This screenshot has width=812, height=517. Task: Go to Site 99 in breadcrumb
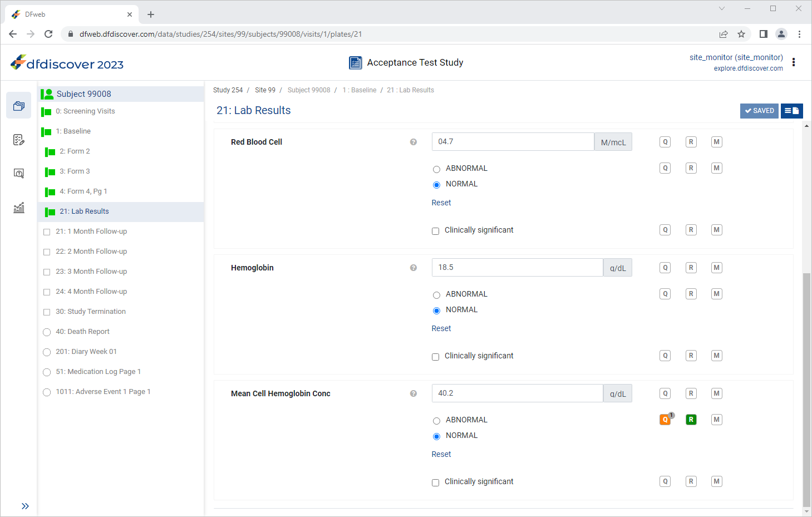[x=265, y=90]
